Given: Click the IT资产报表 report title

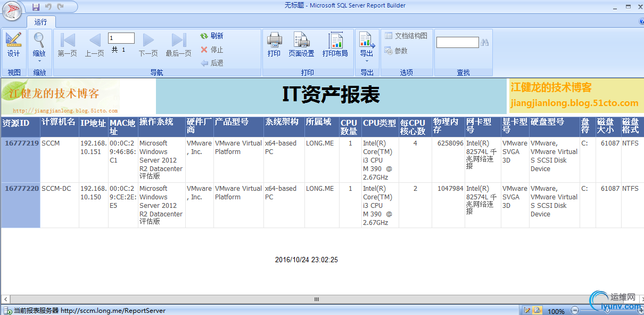Looking at the screenshot, I should point(331,95).
